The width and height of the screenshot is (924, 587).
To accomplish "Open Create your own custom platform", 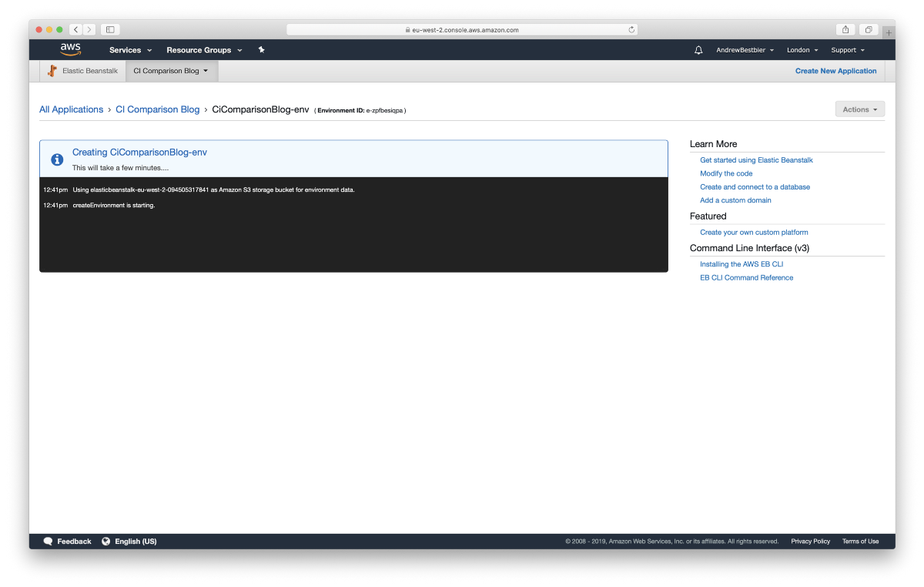I will pos(754,232).
